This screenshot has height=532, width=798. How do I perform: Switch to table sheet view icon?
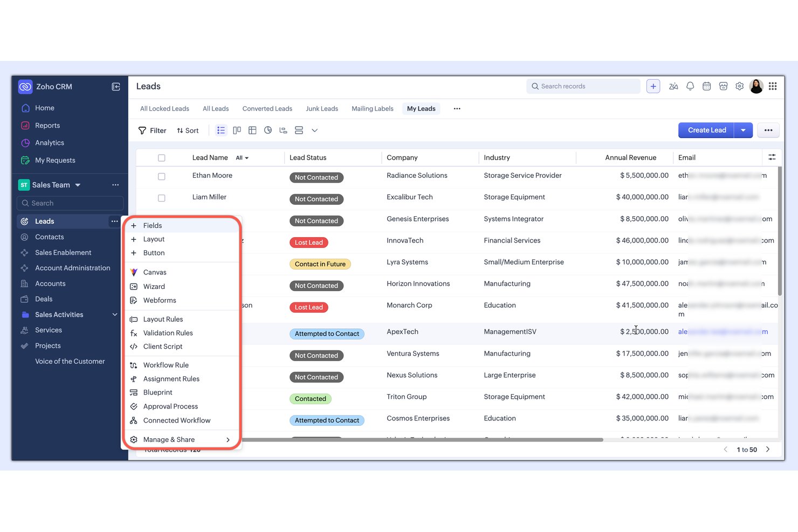click(x=252, y=130)
